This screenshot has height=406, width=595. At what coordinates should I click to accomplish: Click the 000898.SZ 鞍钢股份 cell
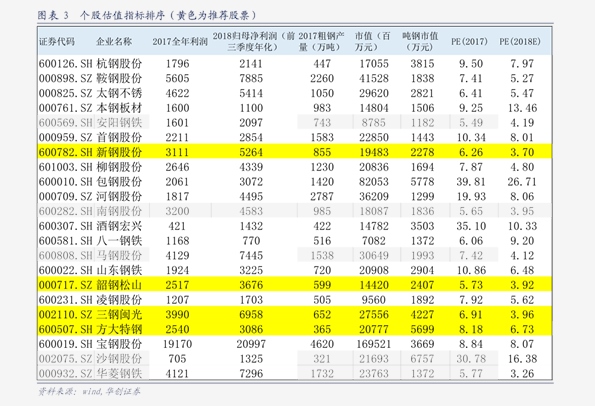[90, 78]
